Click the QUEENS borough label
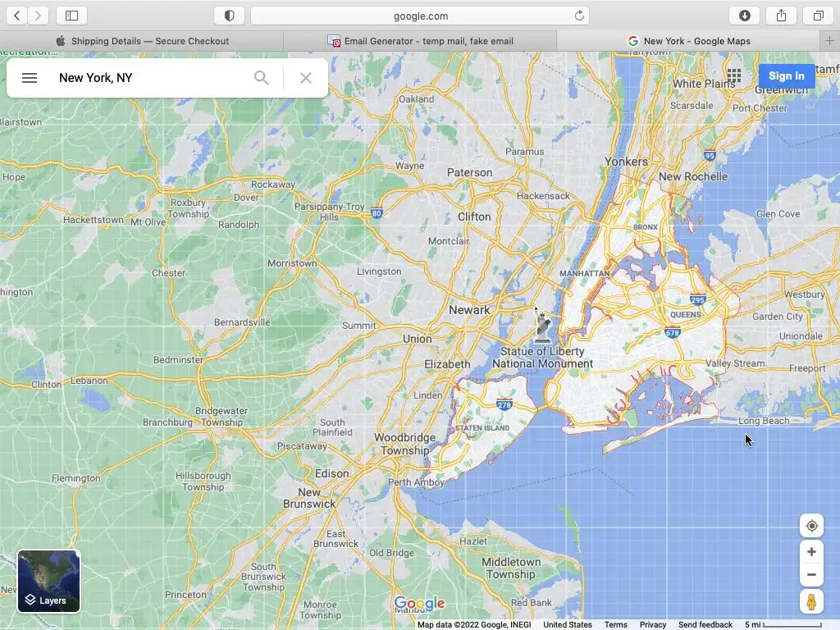Viewport: 840px width, 630px height. (x=686, y=315)
